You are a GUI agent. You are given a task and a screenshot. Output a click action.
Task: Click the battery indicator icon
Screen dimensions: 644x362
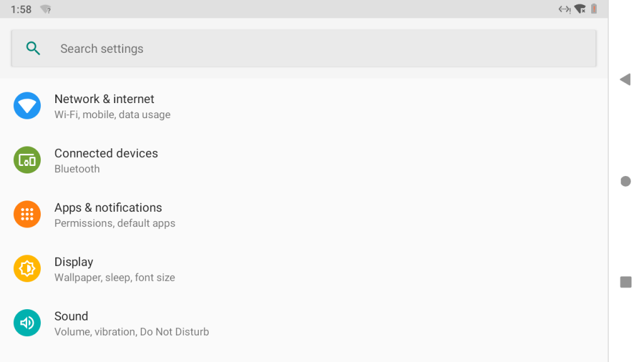click(594, 9)
